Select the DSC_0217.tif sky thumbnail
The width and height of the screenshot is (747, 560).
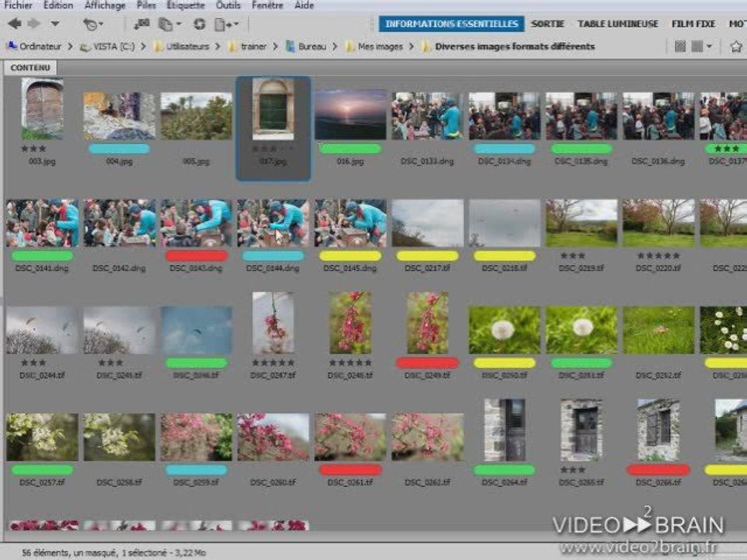[x=427, y=222]
